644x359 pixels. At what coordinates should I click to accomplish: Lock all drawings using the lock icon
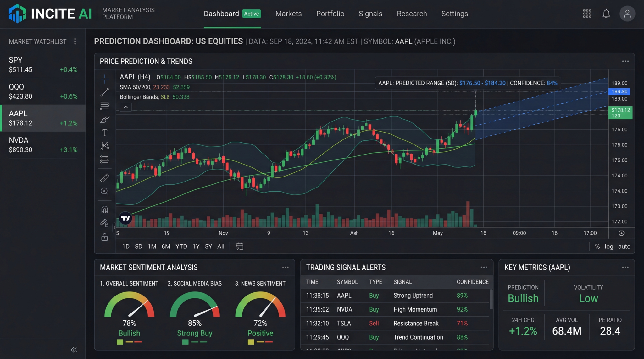tap(104, 237)
